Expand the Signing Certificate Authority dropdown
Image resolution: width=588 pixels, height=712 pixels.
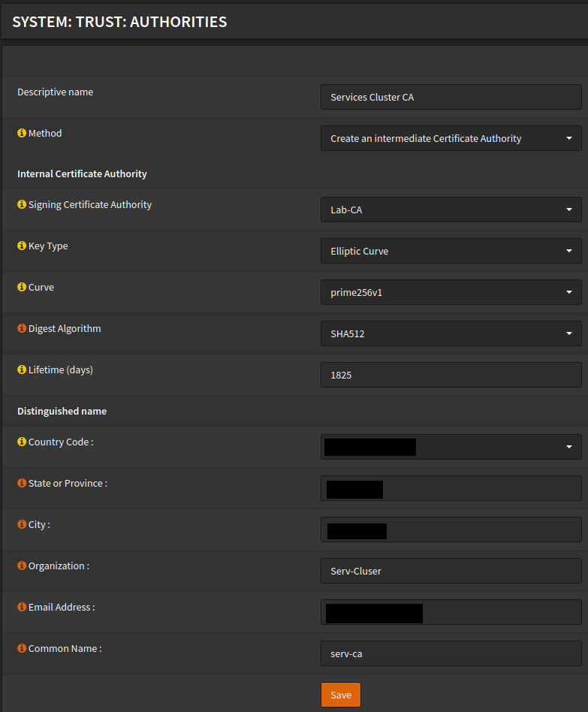tap(451, 210)
